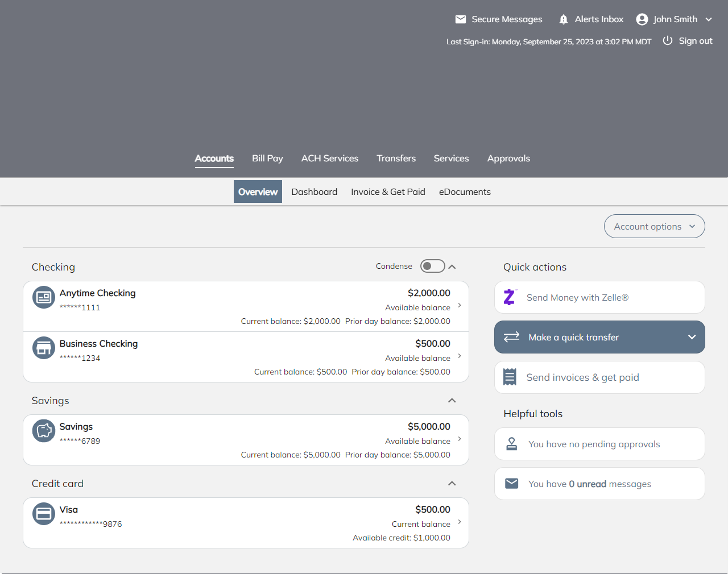Click the Visa credit card icon
Image resolution: width=728 pixels, height=574 pixels.
pyautogui.click(x=44, y=514)
